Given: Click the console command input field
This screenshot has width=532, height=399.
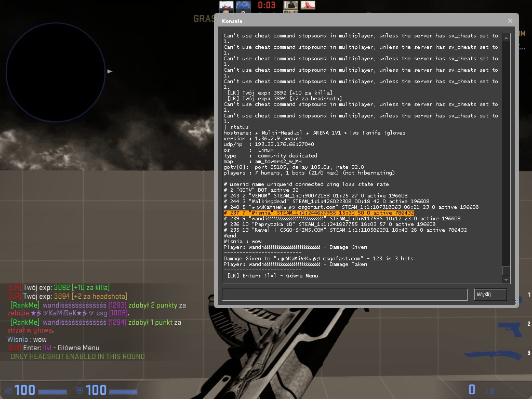Looking at the screenshot, I should coord(344,295).
